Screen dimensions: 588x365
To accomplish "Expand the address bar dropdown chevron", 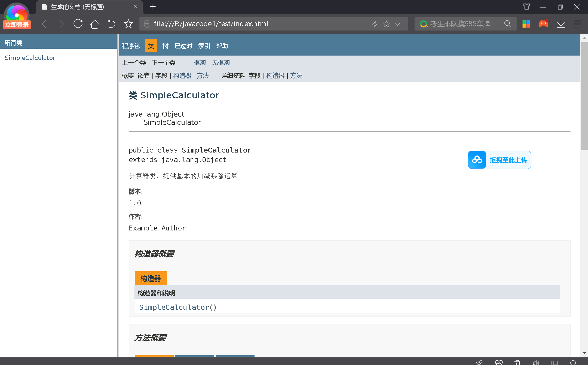I will pos(397,24).
